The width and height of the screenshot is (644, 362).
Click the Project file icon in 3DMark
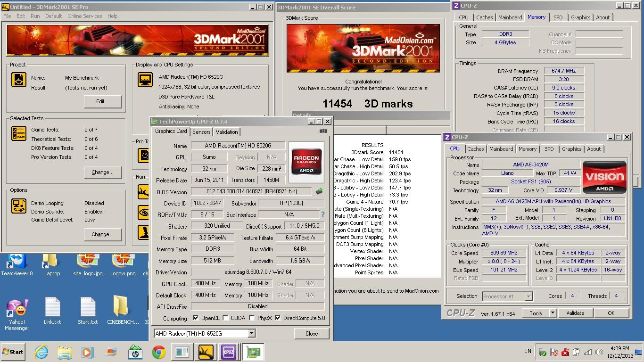pyautogui.click(x=19, y=80)
